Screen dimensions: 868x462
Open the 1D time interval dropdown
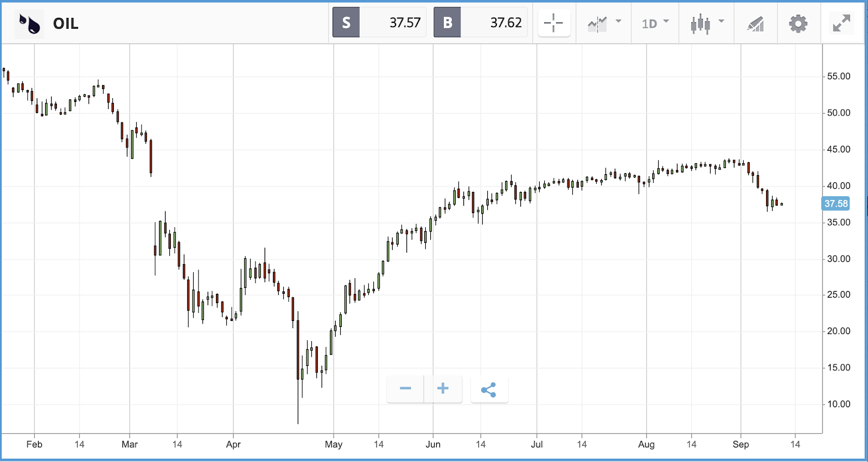(x=655, y=23)
